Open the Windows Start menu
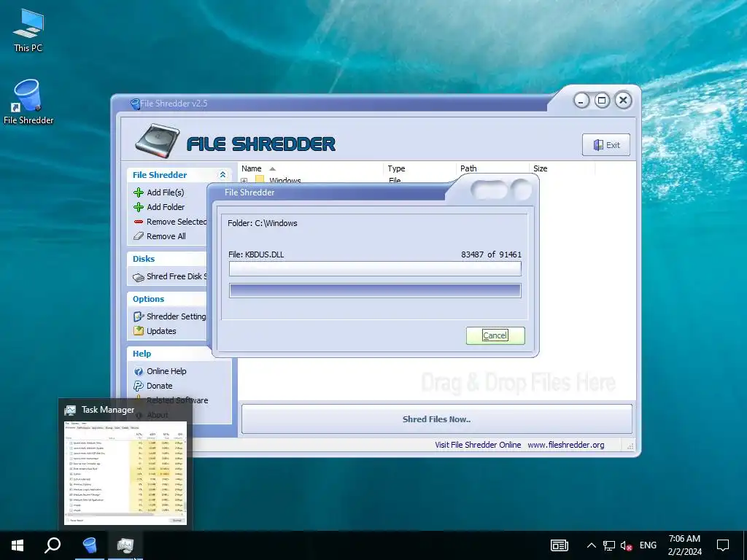The image size is (747, 560). (18, 545)
